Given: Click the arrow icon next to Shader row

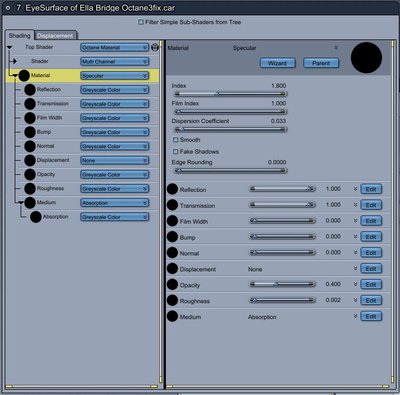Looking at the screenshot, I should tap(13, 61).
